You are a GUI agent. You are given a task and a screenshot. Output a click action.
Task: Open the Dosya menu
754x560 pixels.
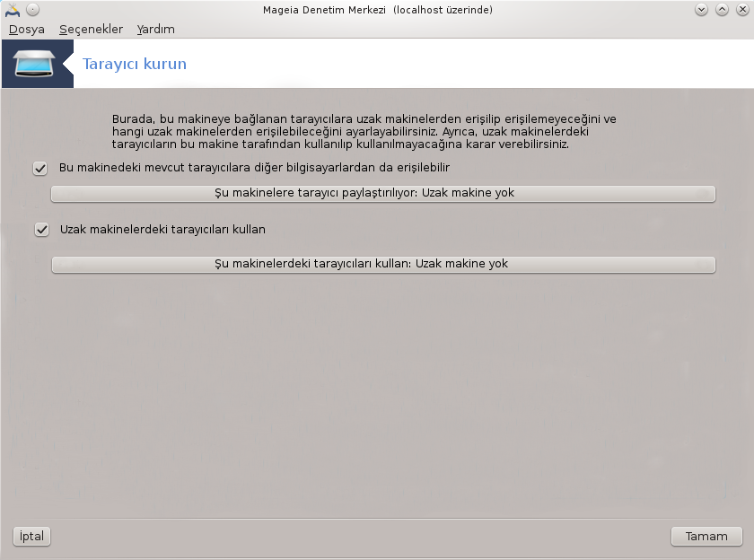(x=26, y=30)
